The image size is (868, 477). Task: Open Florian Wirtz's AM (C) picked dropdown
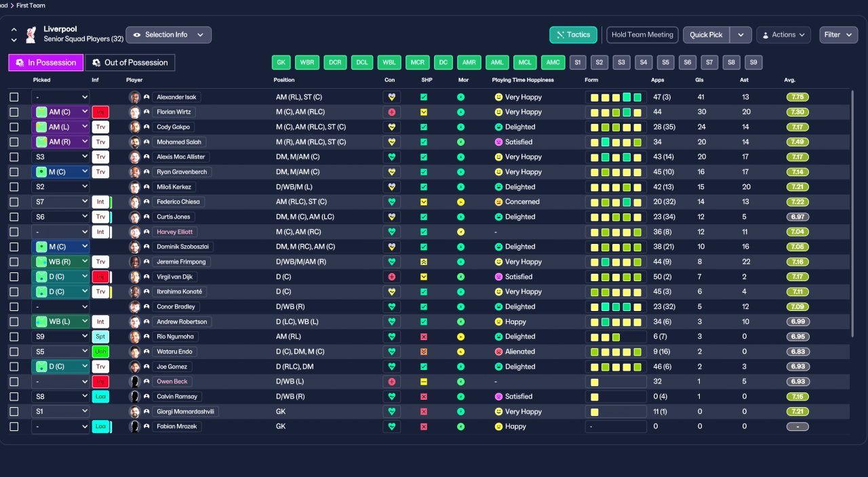click(60, 112)
